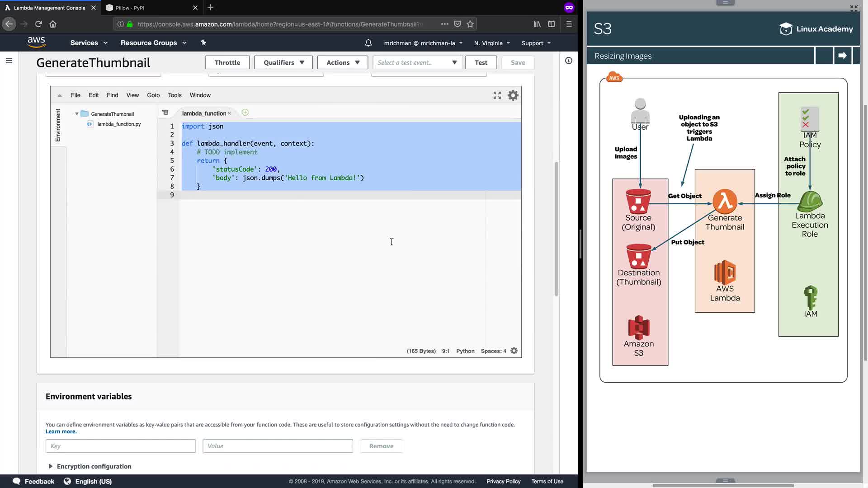This screenshot has height=488, width=868.
Task: Open status bar preferences gear
Action: (514, 351)
